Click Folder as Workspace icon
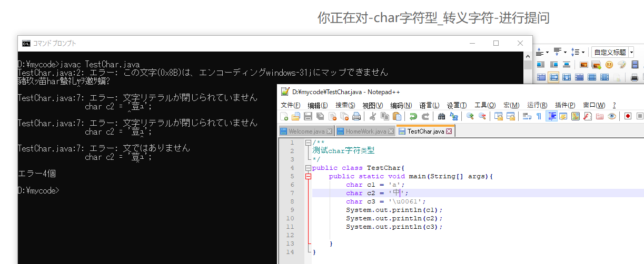644x264 pixels. coord(599,116)
